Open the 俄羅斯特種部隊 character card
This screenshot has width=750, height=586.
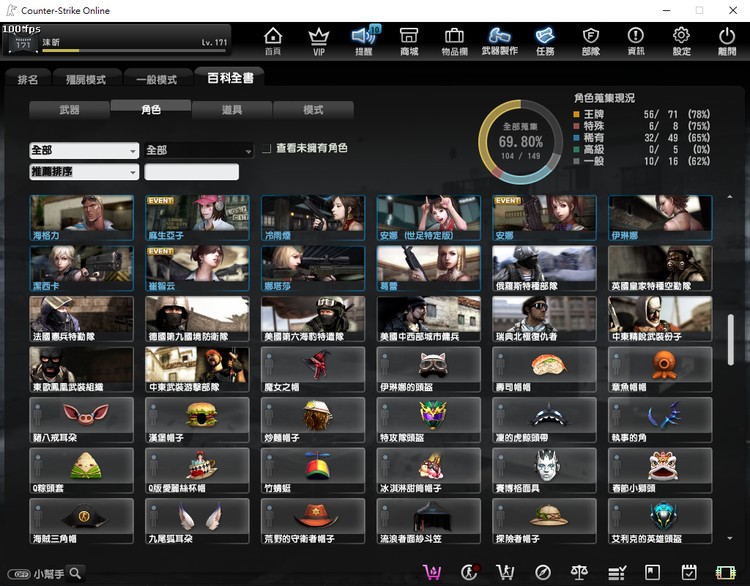(x=544, y=268)
